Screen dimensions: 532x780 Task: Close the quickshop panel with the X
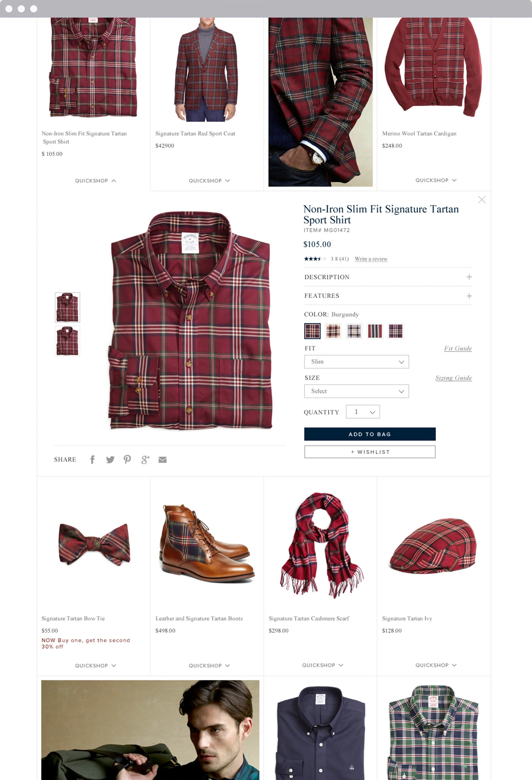[x=482, y=200]
